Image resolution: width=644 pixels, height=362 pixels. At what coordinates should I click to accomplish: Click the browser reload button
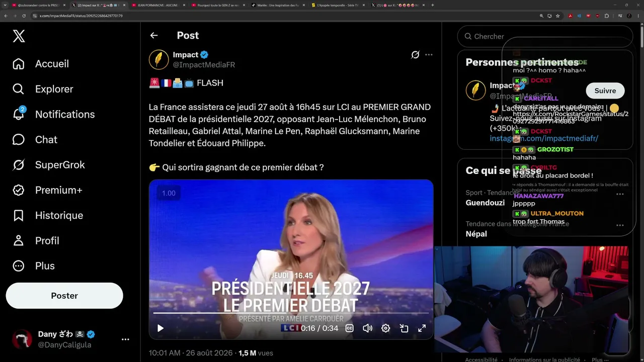click(24, 16)
